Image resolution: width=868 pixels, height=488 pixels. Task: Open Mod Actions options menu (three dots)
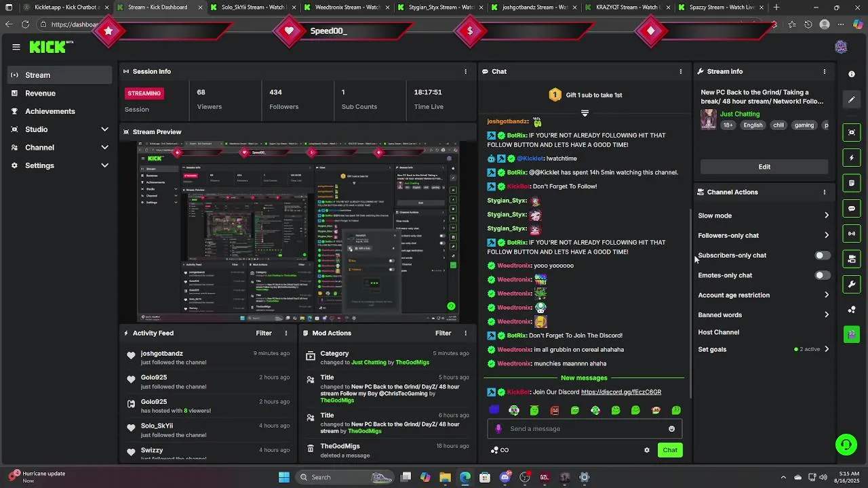coord(465,333)
